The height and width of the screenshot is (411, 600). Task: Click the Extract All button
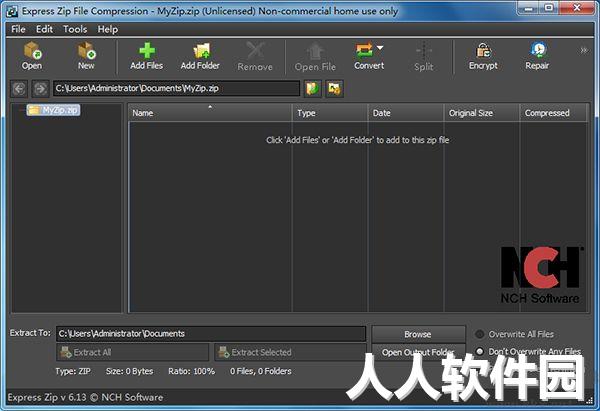coord(132,352)
